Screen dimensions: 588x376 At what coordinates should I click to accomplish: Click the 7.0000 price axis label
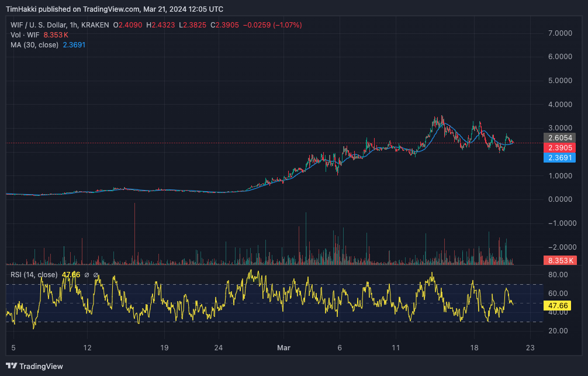pos(560,33)
